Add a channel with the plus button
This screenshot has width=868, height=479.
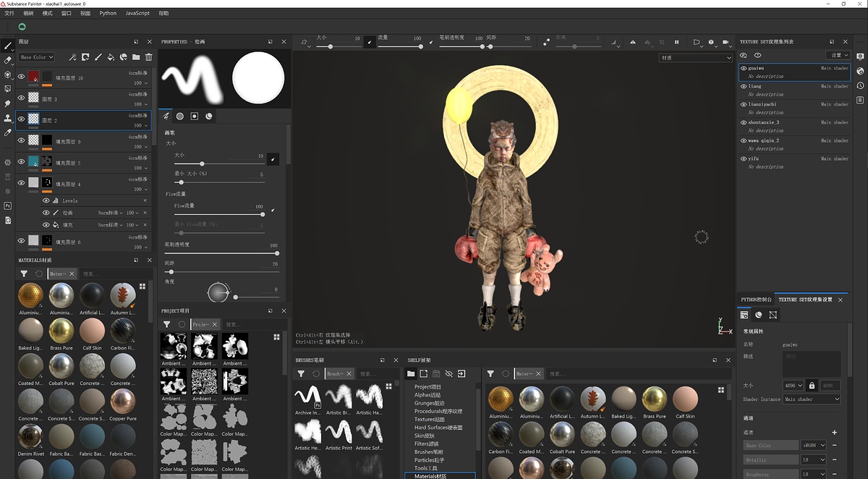tap(834, 432)
